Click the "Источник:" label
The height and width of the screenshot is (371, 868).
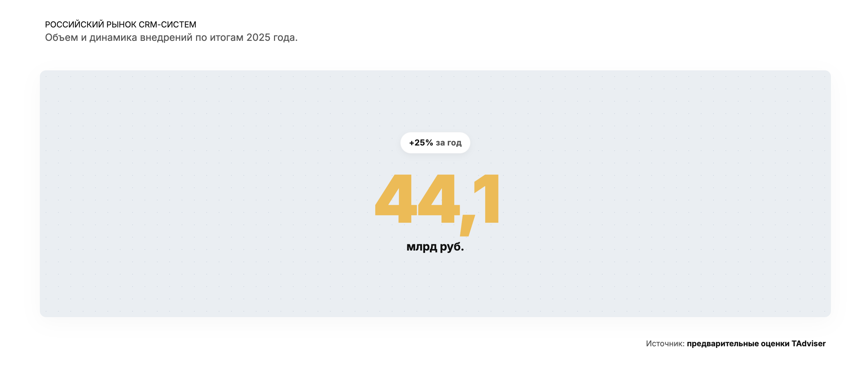665,344
